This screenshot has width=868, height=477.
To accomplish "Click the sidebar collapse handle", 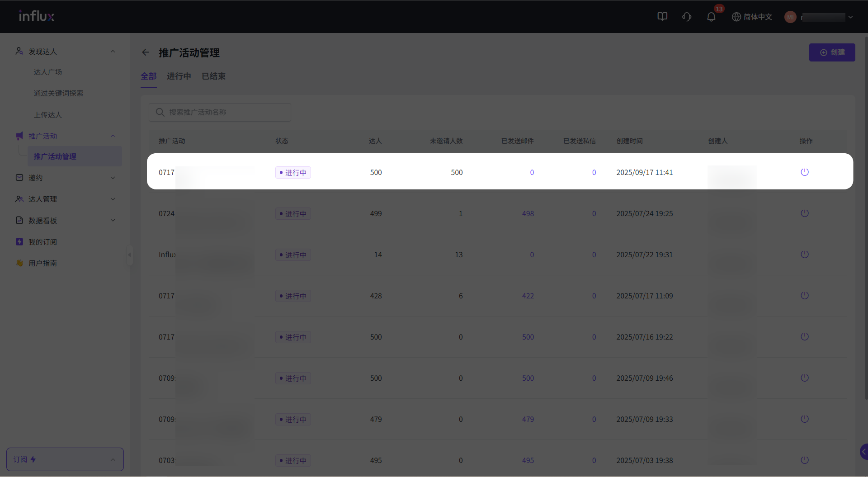I will [130, 255].
